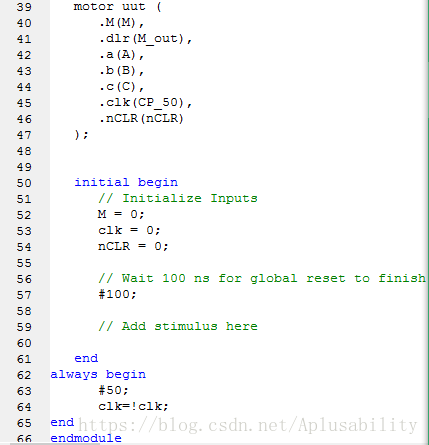
Task: Click line number 57 in gutter
Action: click(x=24, y=295)
